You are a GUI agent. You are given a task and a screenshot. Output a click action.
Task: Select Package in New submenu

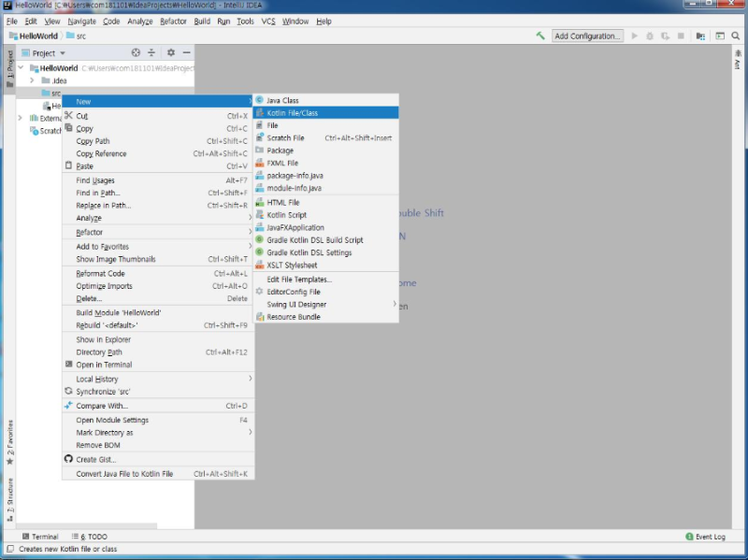pyautogui.click(x=325, y=151)
